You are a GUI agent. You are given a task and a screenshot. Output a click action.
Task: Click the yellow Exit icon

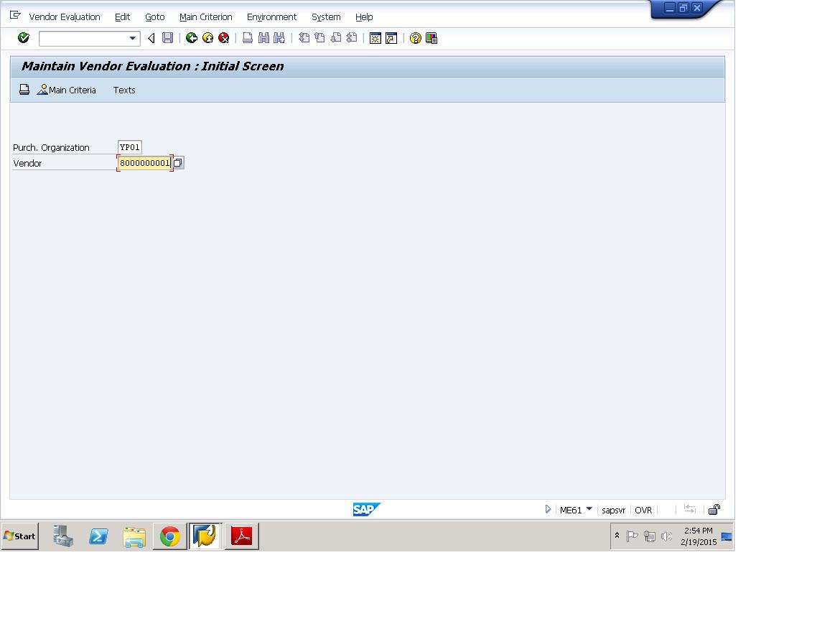coord(208,38)
